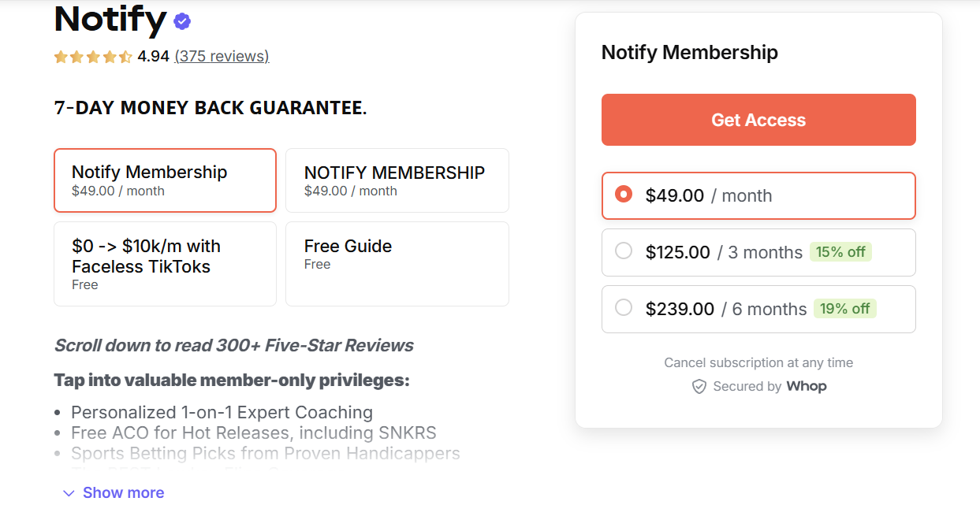This screenshot has height=505, width=980.
Task: Select the $125.00 for 3 months plan
Action: (624, 251)
